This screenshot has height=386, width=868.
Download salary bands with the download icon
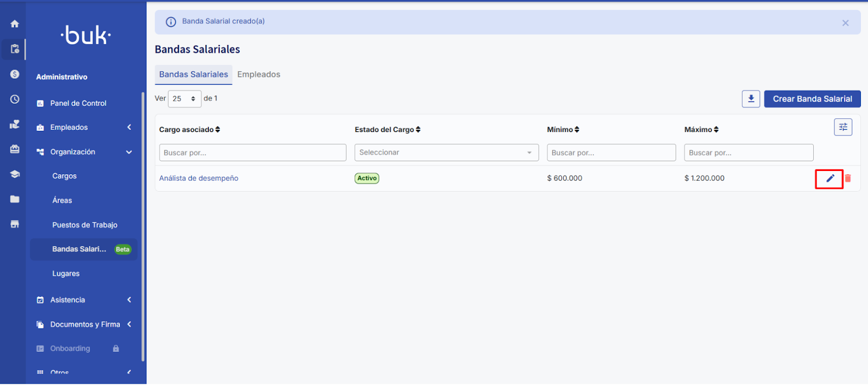tap(751, 99)
